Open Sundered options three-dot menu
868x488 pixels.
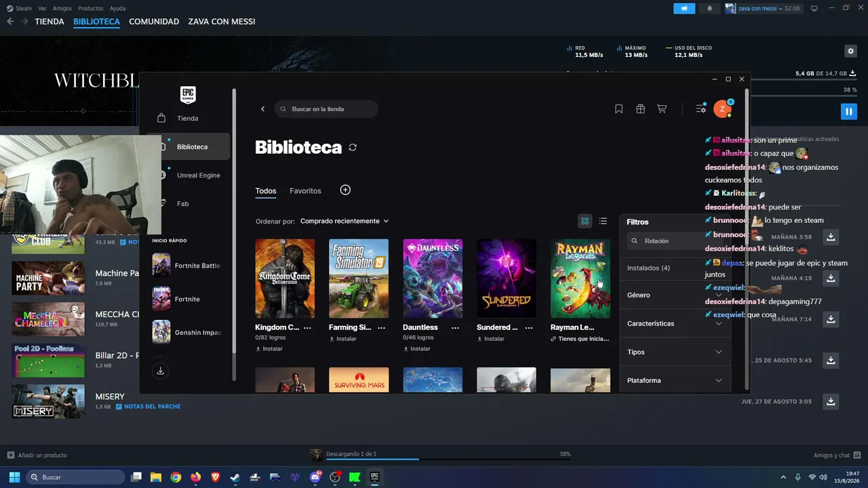[529, 327]
